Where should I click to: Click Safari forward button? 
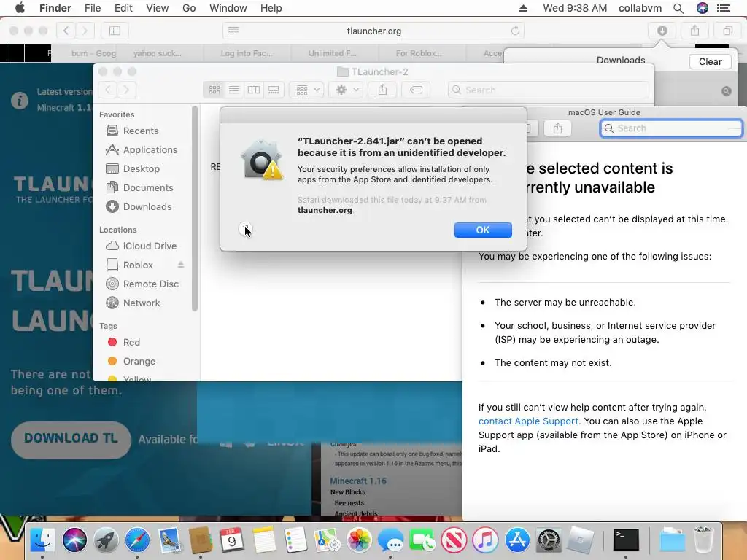(x=85, y=31)
